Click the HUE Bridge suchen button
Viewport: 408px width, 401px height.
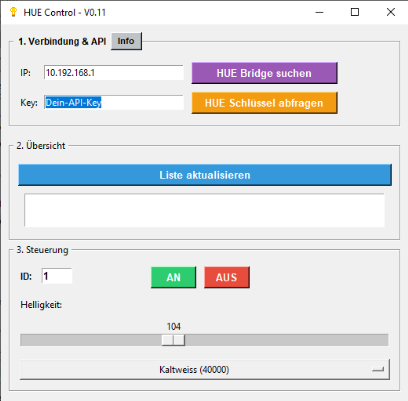tap(264, 73)
